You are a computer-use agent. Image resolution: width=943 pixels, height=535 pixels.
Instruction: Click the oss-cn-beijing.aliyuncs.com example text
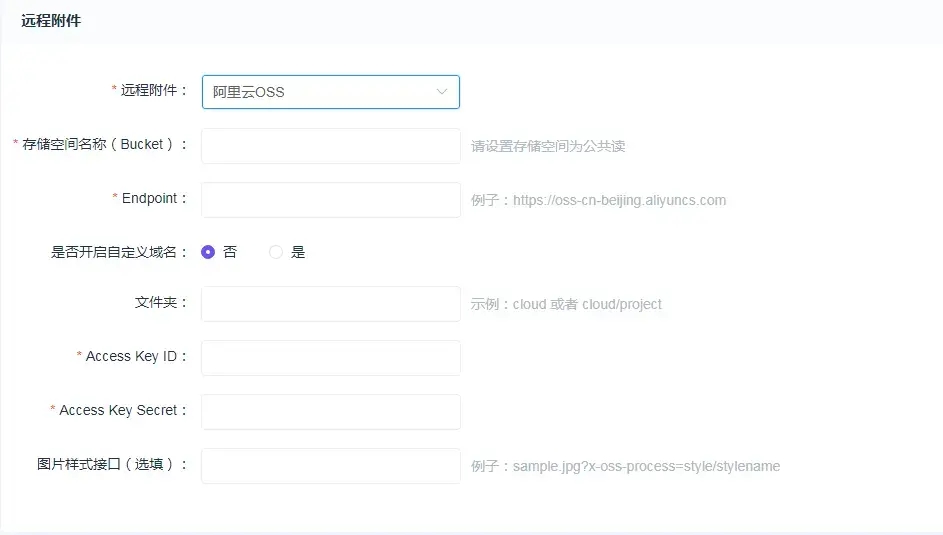[619, 200]
